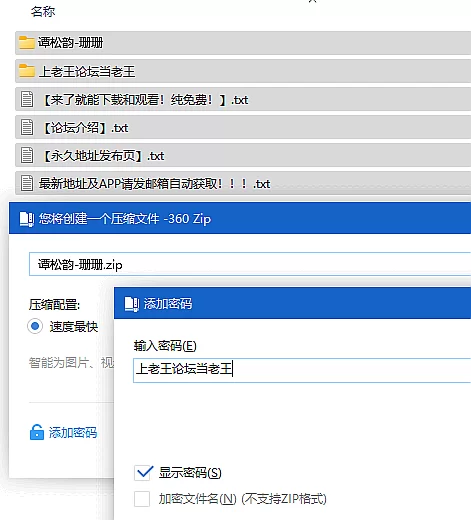Image resolution: width=471 pixels, height=520 pixels.
Task: Click the 谭松韵-珊珊.zip filename field
Action: coord(250,264)
